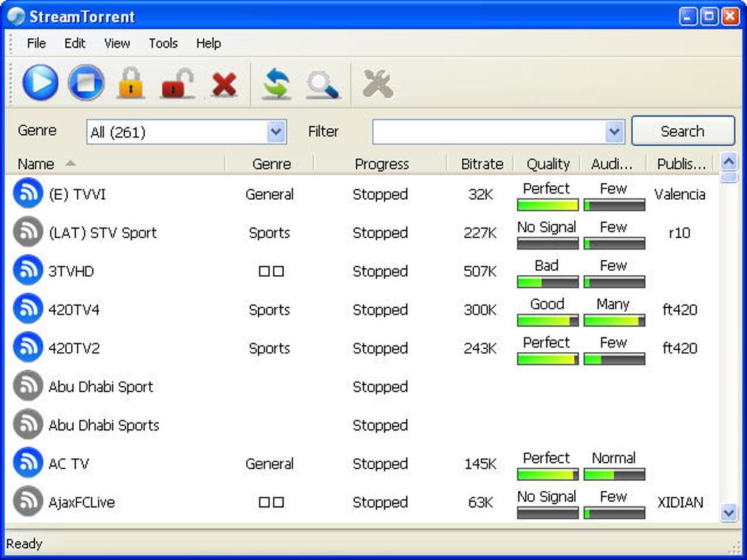
Task: Click the 145K bitrate value
Action: tap(480, 464)
